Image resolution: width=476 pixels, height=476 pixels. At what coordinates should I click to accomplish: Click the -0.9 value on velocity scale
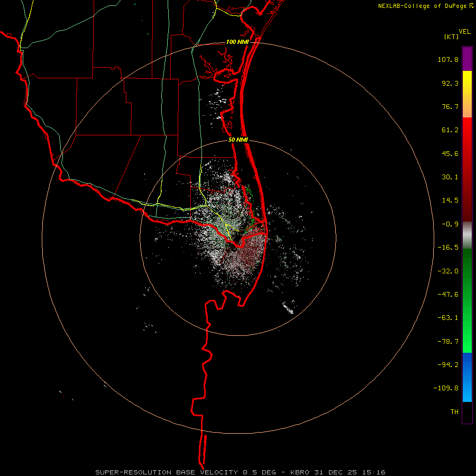[x=450, y=224]
